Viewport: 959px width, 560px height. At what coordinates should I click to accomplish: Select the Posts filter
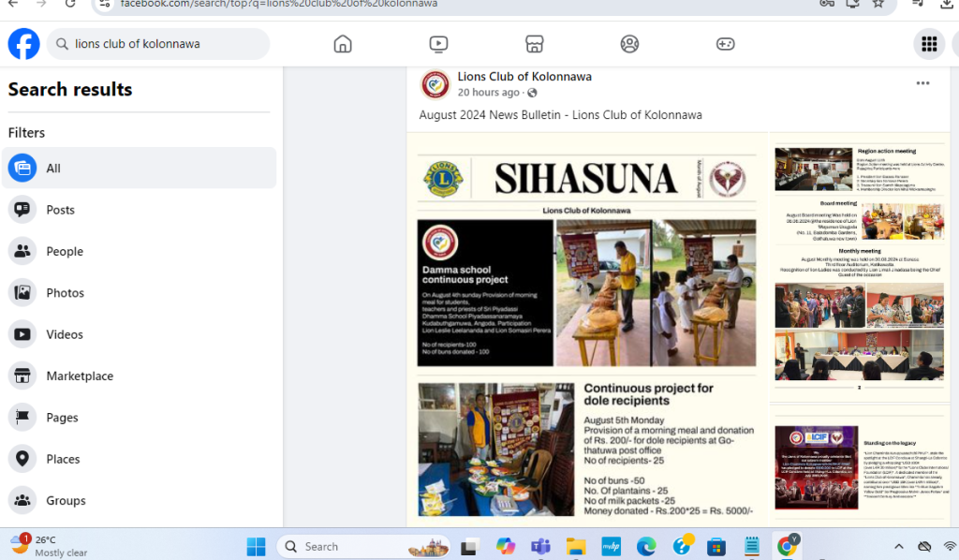(x=140, y=210)
